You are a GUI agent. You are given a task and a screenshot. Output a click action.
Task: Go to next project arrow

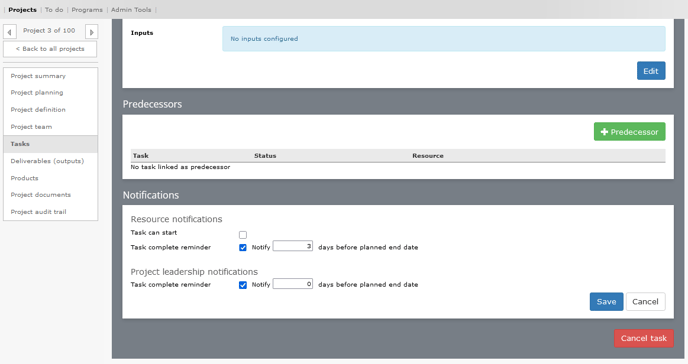[x=91, y=32]
